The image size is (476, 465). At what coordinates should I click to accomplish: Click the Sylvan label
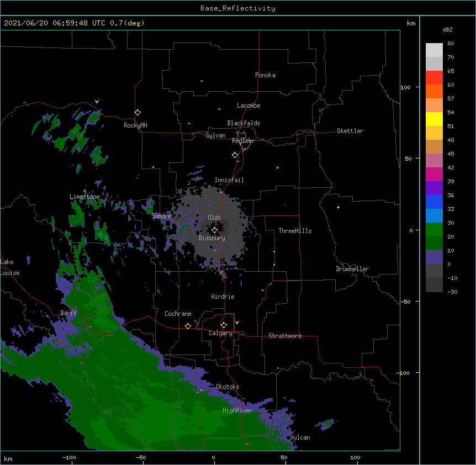click(x=215, y=135)
